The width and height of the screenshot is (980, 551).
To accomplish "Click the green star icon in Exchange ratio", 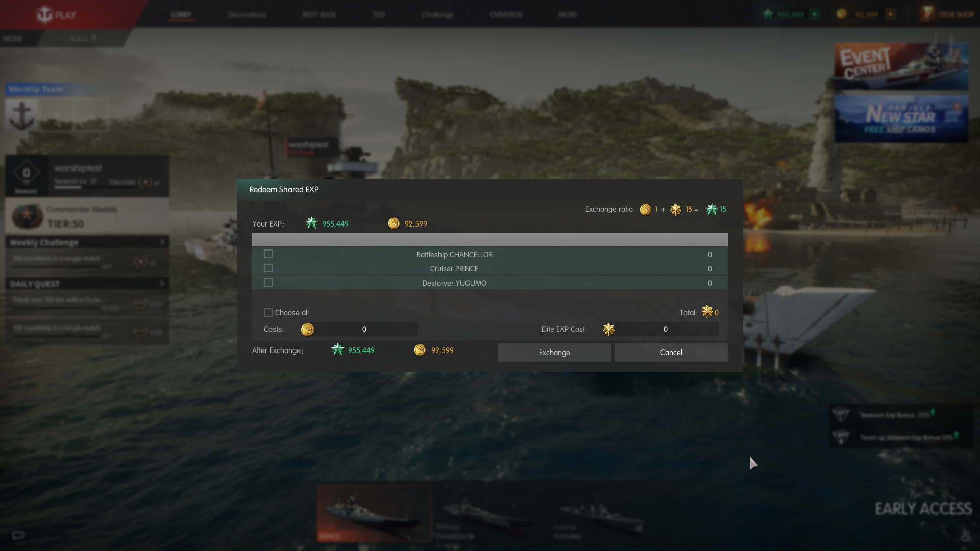I will [x=712, y=209].
